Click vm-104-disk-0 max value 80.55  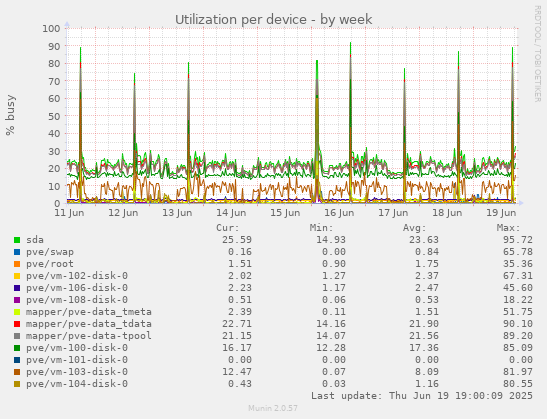point(518,384)
